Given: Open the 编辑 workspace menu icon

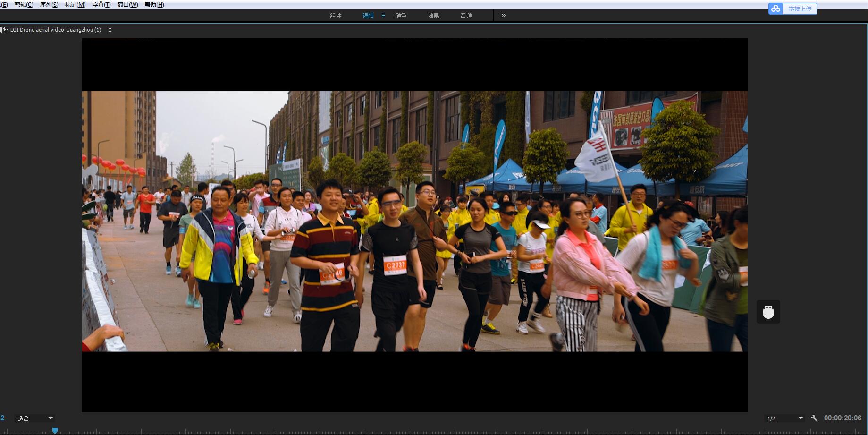Looking at the screenshot, I should pos(383,16).
